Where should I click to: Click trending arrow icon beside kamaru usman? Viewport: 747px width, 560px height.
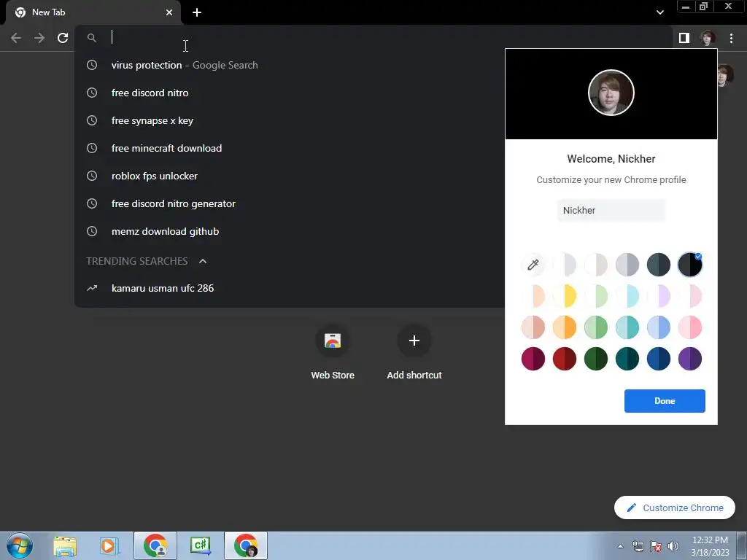click(x=92, y=288)
